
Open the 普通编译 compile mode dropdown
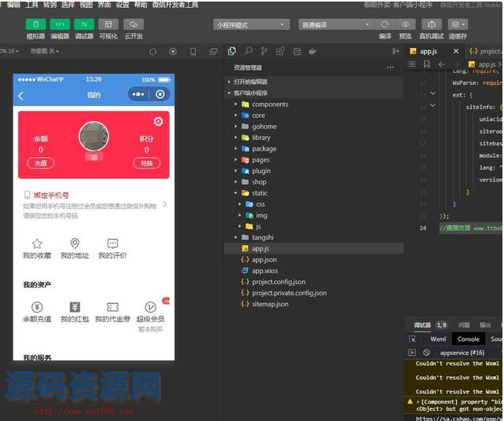tap(334, 25)
